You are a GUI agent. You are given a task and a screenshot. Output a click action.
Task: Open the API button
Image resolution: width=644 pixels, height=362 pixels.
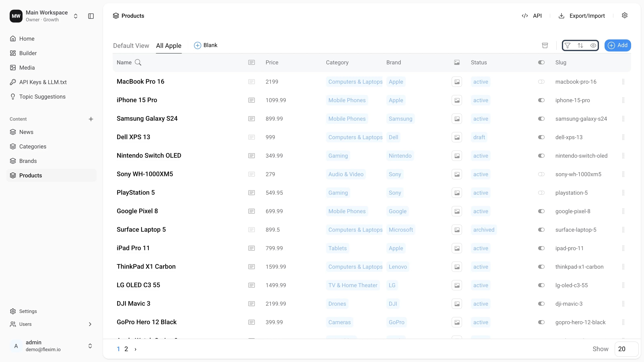click(532, 16)
